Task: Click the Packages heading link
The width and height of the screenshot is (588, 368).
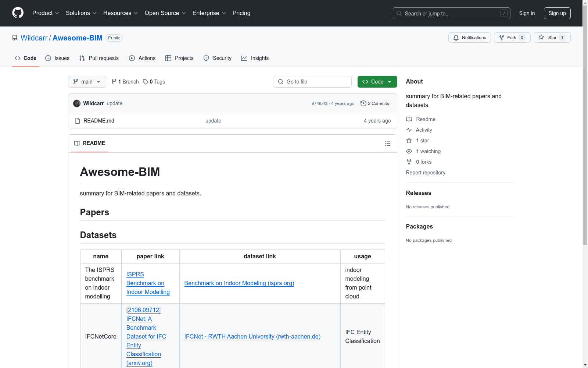Action: (x=419, y=227)
